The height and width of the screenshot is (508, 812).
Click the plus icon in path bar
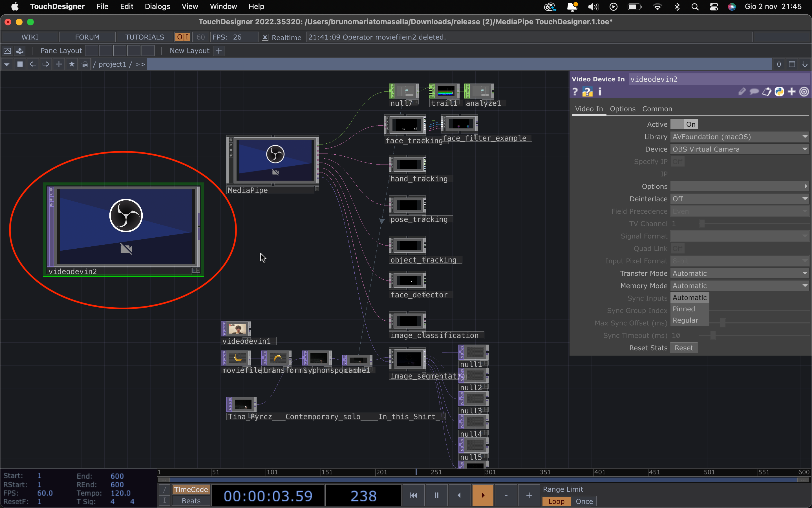tap(59, 64)
